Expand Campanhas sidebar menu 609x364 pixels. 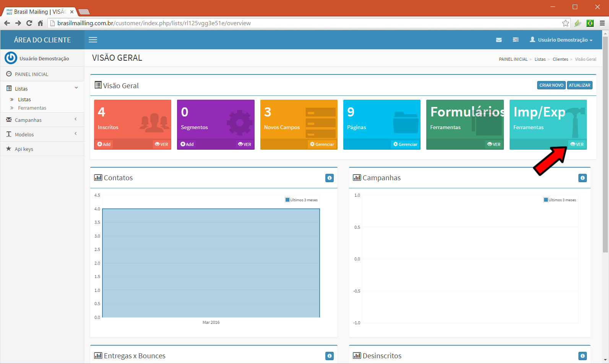pos(42,120)
